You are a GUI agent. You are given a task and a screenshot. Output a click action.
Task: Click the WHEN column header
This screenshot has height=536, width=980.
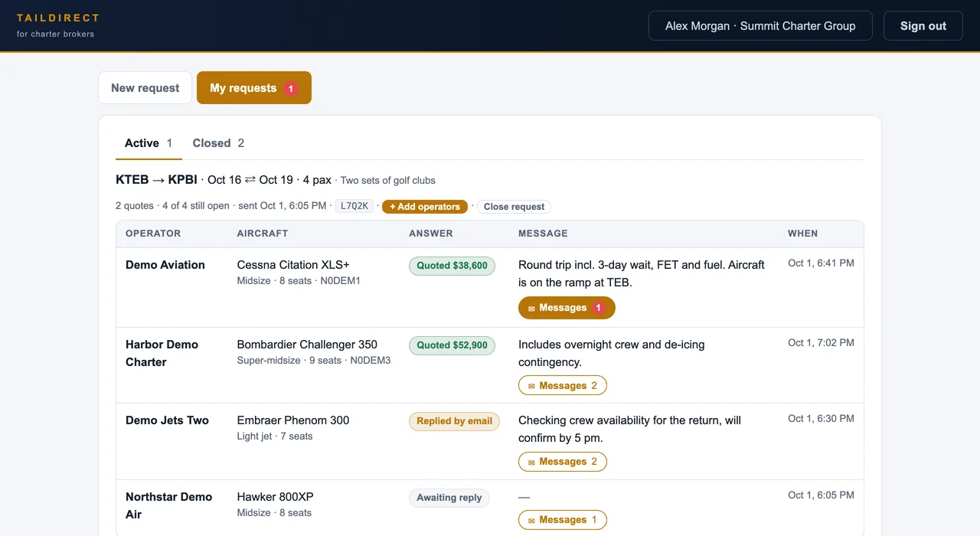click(802, 234)
